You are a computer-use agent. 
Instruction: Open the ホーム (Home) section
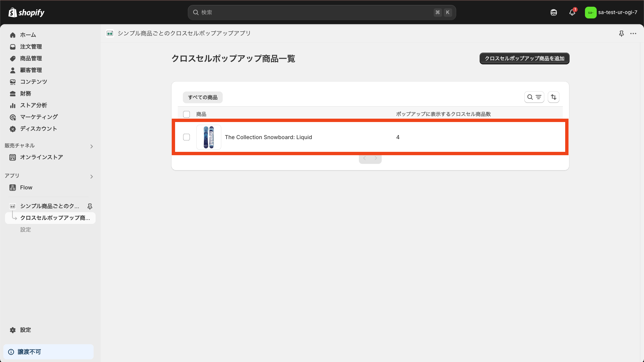tap(28, 35)
